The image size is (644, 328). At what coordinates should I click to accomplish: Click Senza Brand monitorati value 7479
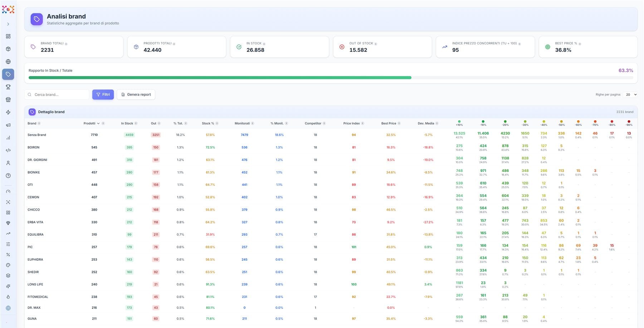click(x=244, y=135)
